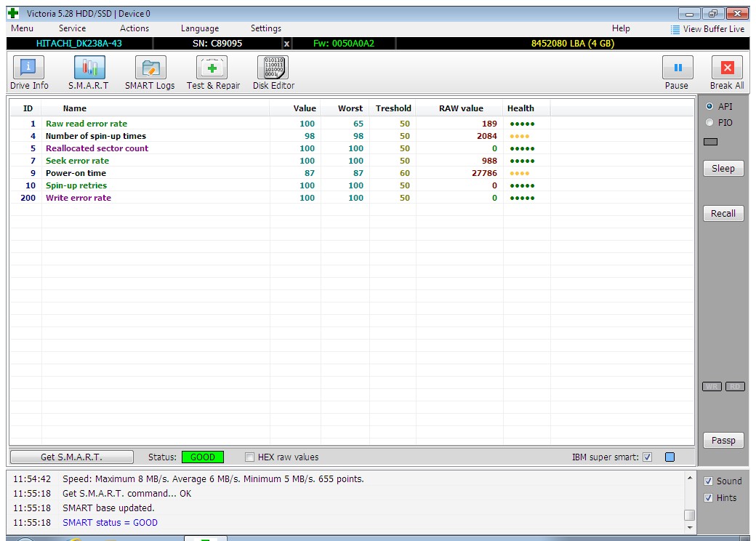Screen dimensions: 756x541
Task: Click the SN: C89095 serial number
Action: point(217,44)
